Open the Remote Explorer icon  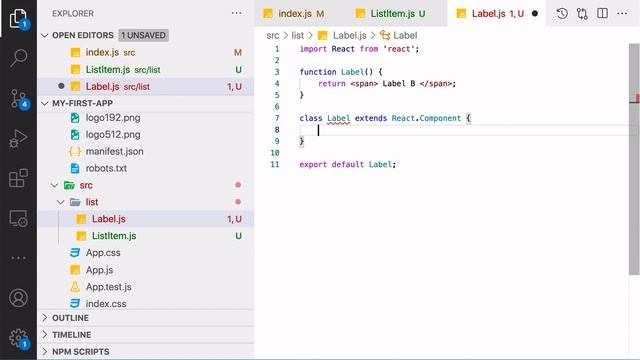[x=18, y=218]
